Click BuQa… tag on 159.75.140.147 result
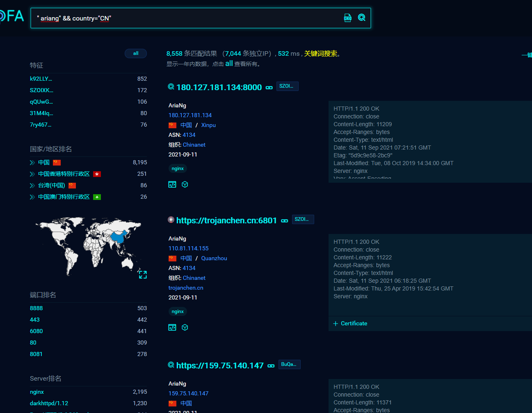The height and width of the screenshot is (413, 532). pyautogui.click(x=289, y=364)
